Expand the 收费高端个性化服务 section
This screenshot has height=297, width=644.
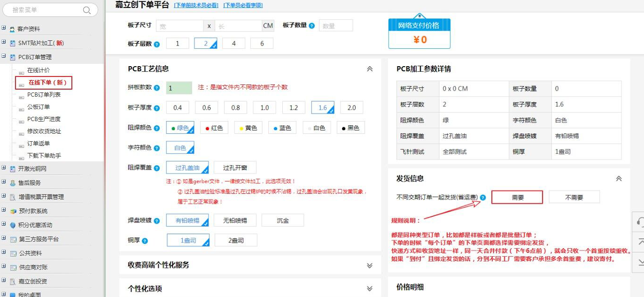point(370,266)
